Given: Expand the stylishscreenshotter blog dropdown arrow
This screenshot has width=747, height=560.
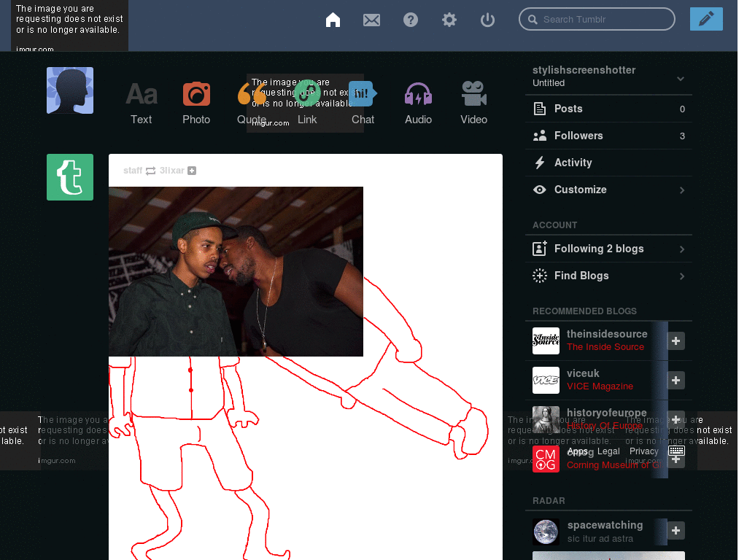Looking at the screenshot, I should pyautogui.click(x=681, y=79).
